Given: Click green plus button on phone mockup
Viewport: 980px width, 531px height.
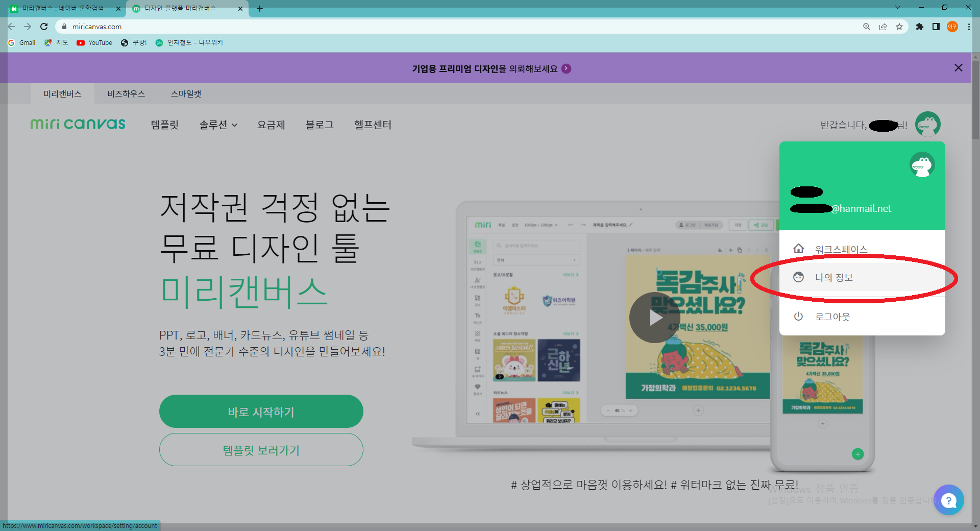Looking at the screenshot, I should [858, 454].
